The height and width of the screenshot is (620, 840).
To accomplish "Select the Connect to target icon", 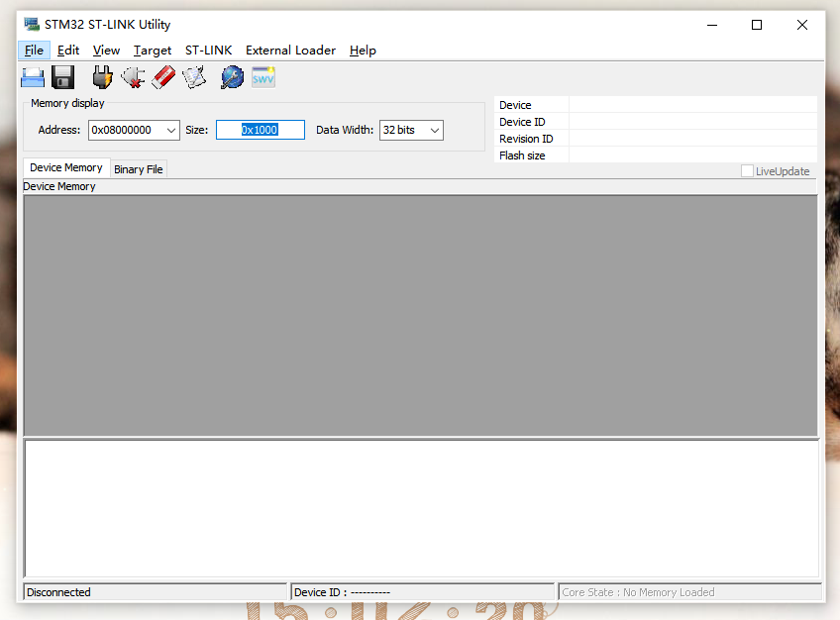I will click(x=101, y=76).
